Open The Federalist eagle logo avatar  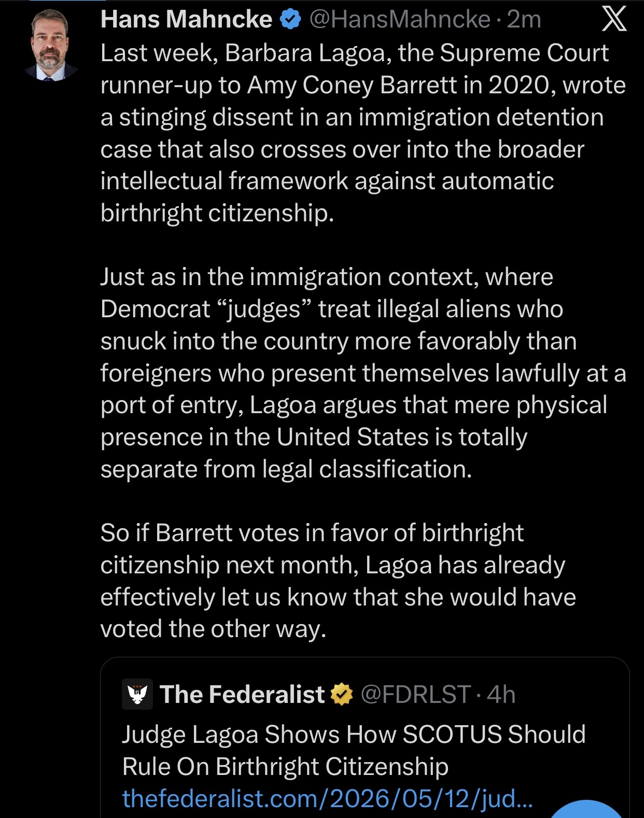pyautogui.click(x=137, y=694)
